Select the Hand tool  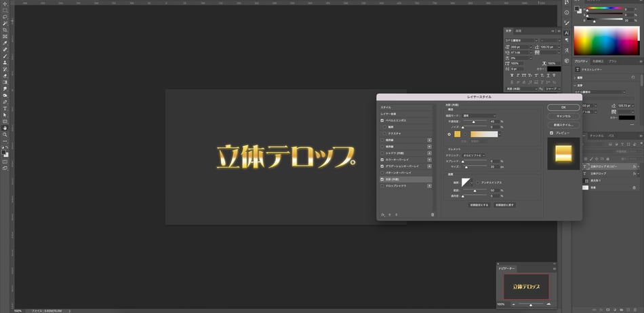pos(5,128)
